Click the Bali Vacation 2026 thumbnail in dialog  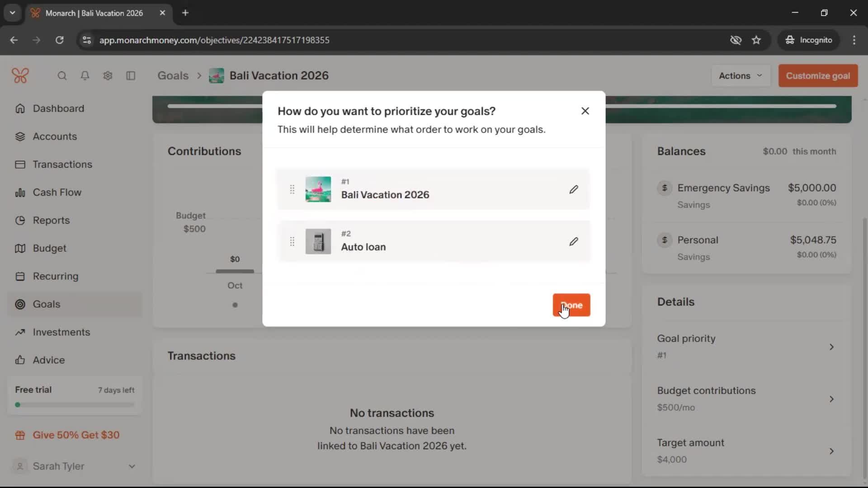click(x=318, y=189)
